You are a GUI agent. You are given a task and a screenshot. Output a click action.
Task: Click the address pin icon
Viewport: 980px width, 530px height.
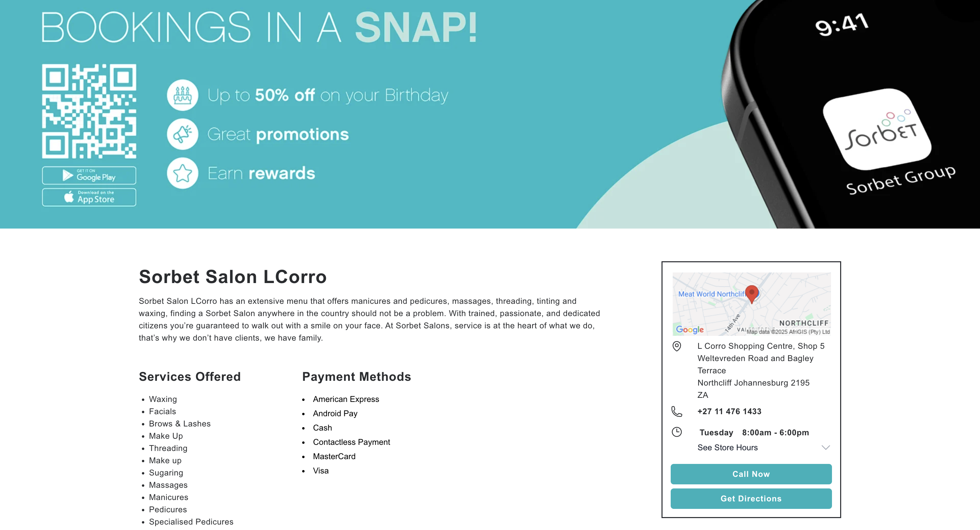tap(677, 346)
